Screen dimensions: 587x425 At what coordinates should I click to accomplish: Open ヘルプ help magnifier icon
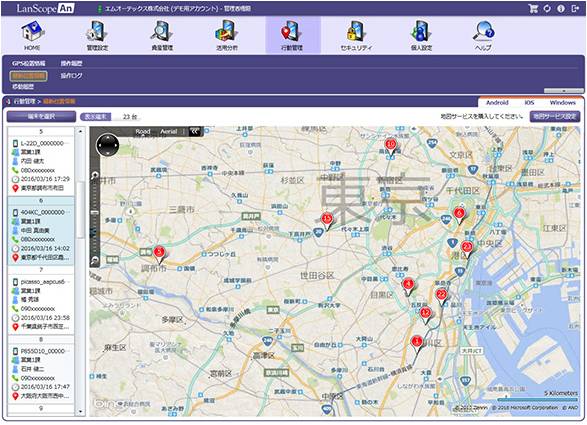point(483,32)
